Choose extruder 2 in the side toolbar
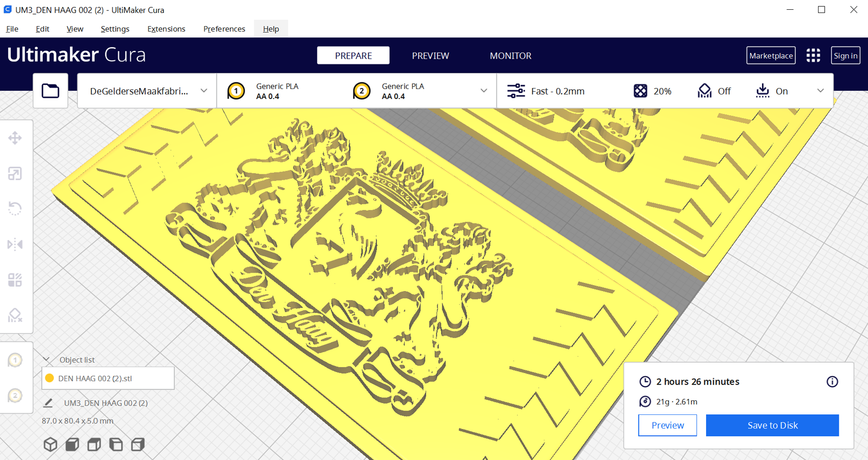 [15, 395]
